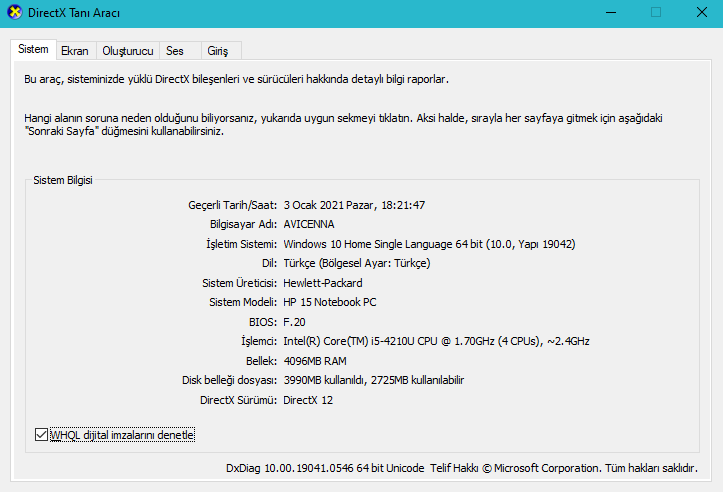Select the Intel Core i5-4210U processor value
Image resolution: width=723 pixels, height=492 pixels.
(x=436, y=341)
